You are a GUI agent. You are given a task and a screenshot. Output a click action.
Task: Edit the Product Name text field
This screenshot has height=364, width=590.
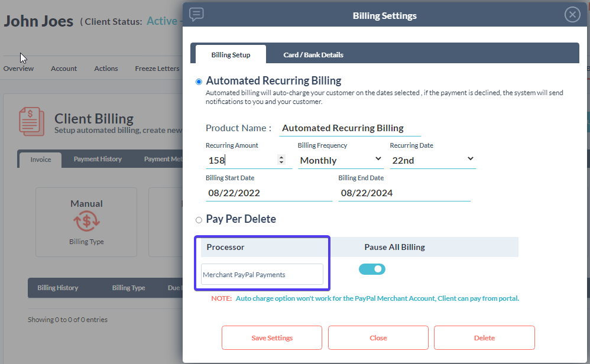pos(349,128)
